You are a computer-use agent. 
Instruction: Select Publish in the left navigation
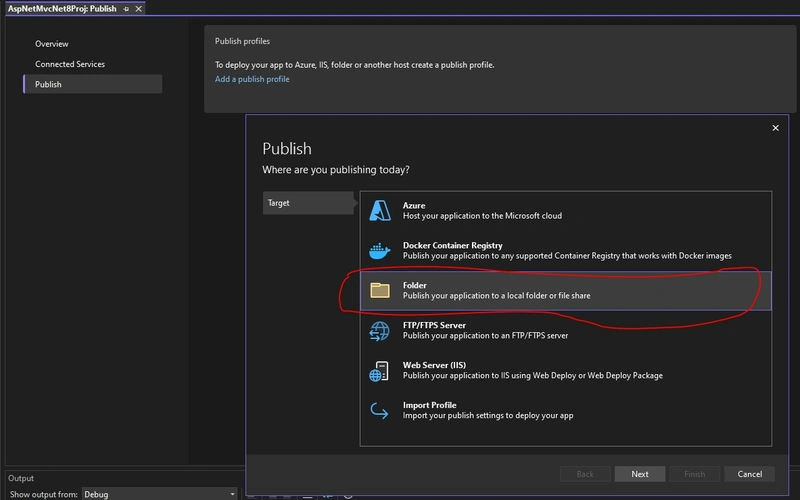(93, 84)
